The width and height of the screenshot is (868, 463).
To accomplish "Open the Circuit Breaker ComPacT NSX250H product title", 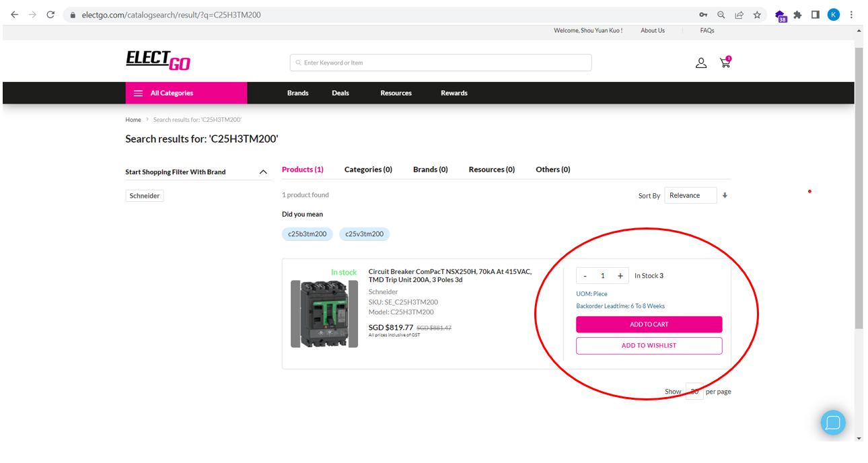I will (x=450, y=276).
